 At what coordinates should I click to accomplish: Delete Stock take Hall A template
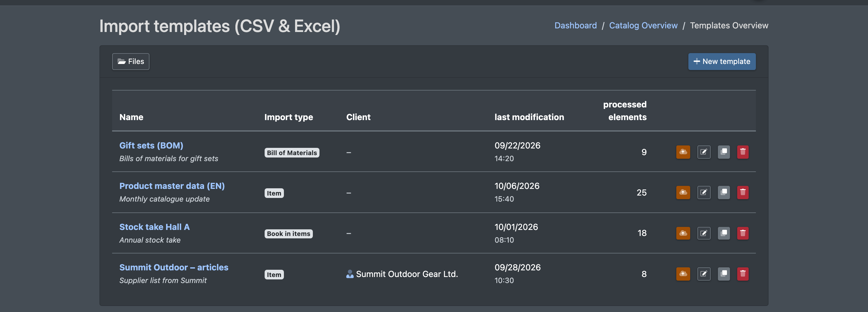743,233
